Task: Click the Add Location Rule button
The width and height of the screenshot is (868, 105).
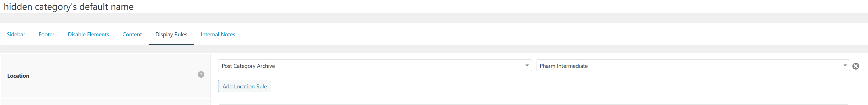Action: click(x=245, y=86)
